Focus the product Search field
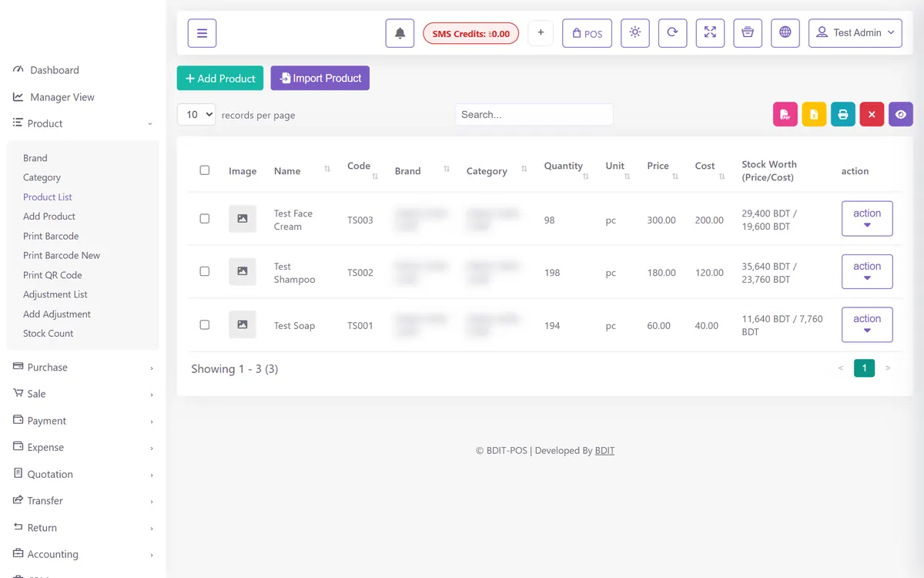 click(x=534, y=114)
